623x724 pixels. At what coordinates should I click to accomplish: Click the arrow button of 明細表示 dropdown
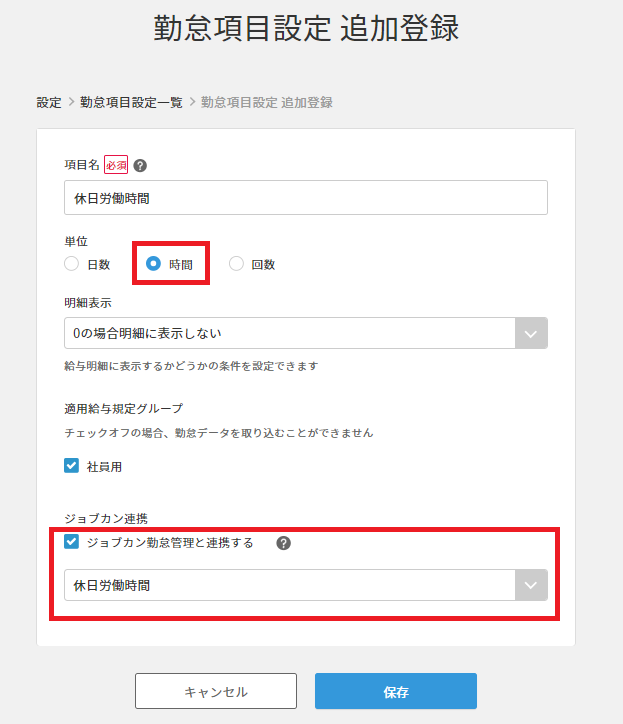click(531, 333)
